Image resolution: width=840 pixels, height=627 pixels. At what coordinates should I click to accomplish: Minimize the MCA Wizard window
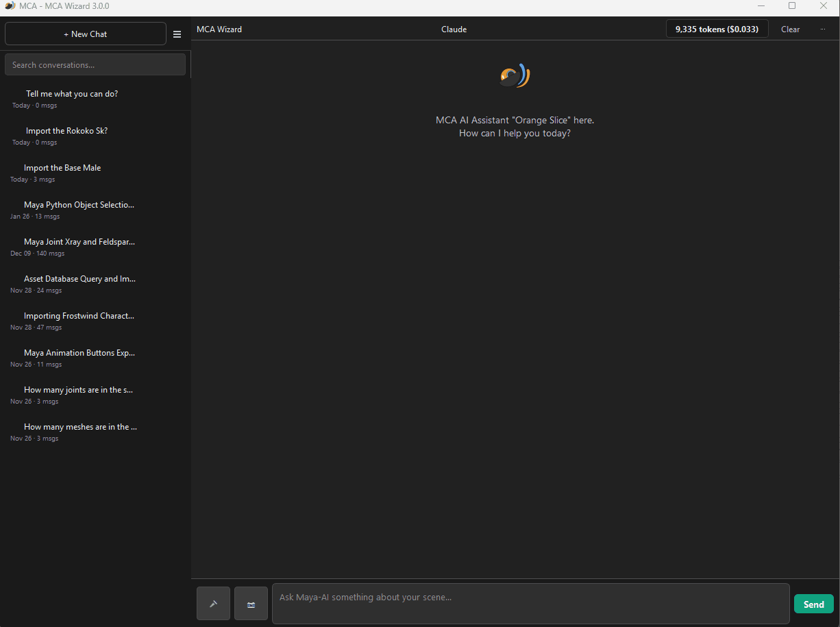761,6
